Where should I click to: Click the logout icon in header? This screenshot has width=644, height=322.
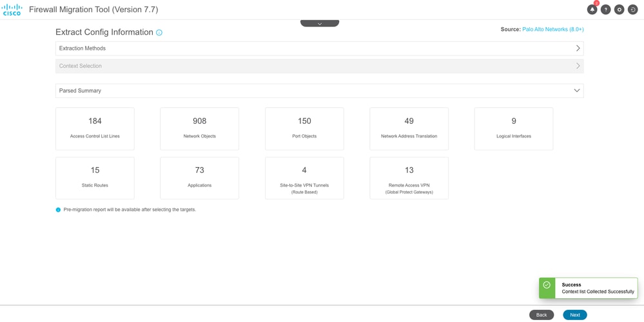click(632, 10)
